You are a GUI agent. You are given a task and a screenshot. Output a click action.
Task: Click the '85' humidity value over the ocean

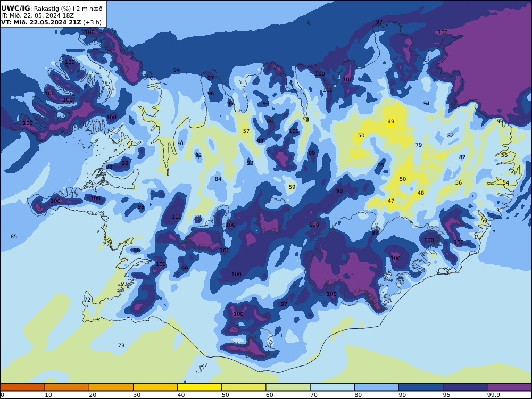click(x=14, y=237)
